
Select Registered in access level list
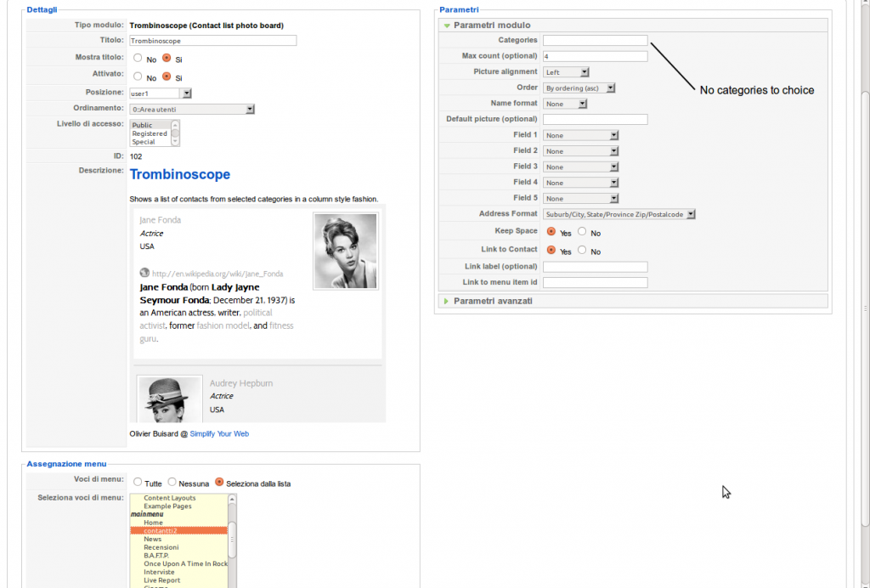point(150,133)
